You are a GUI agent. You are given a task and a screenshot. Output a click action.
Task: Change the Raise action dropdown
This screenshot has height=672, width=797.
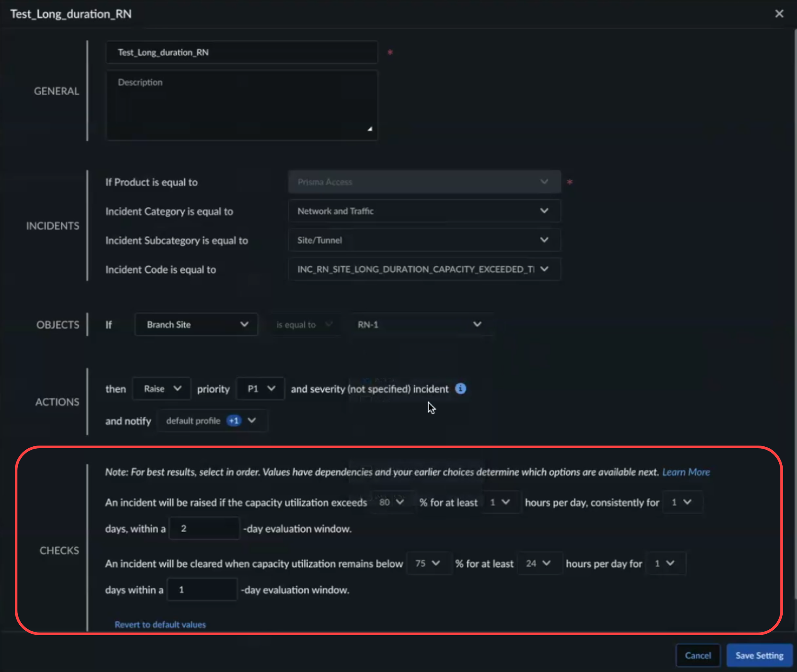tap(162, 388)
